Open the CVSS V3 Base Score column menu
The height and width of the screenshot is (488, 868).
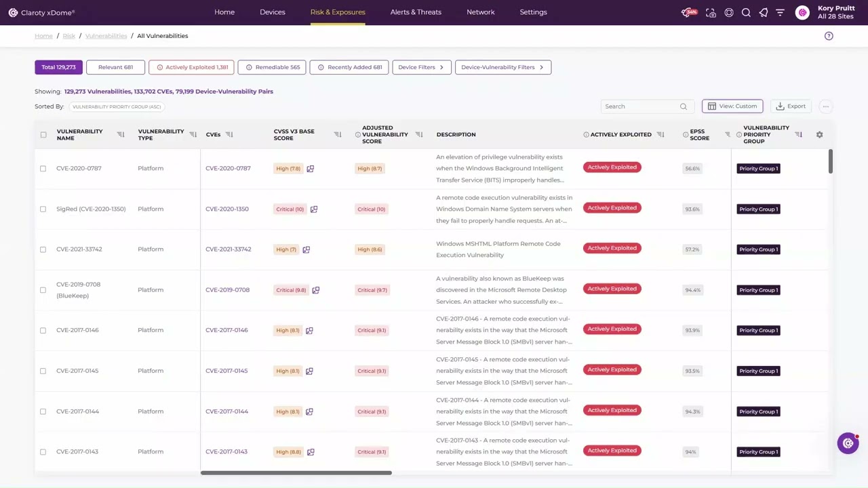pyautogui.click(x=338, y=134)
